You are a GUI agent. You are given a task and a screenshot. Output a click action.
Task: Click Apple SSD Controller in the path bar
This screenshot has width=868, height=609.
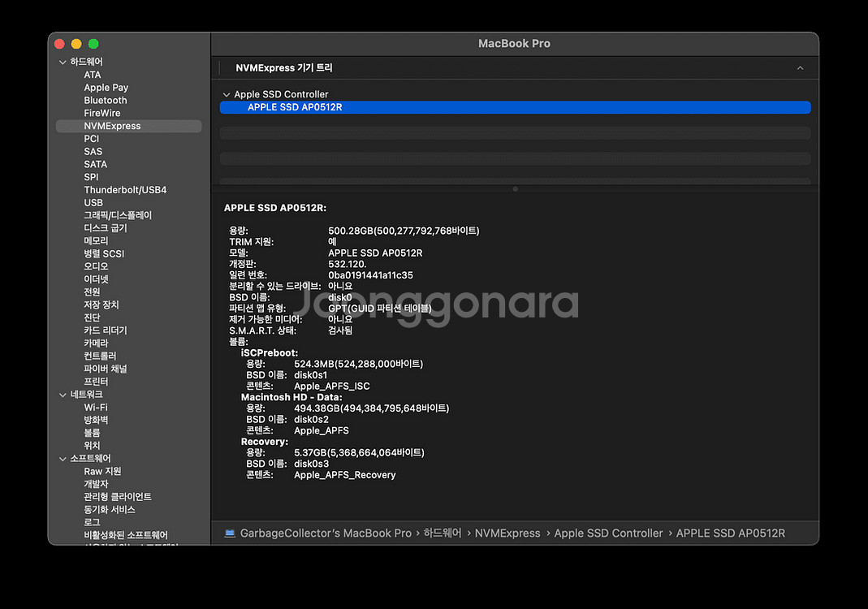[x=608, y=533]
